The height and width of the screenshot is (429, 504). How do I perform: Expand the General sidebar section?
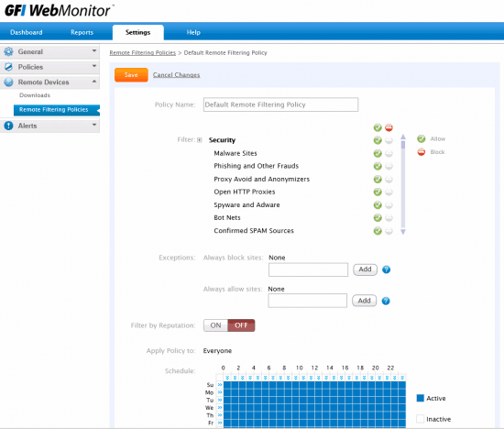[94, 50]
